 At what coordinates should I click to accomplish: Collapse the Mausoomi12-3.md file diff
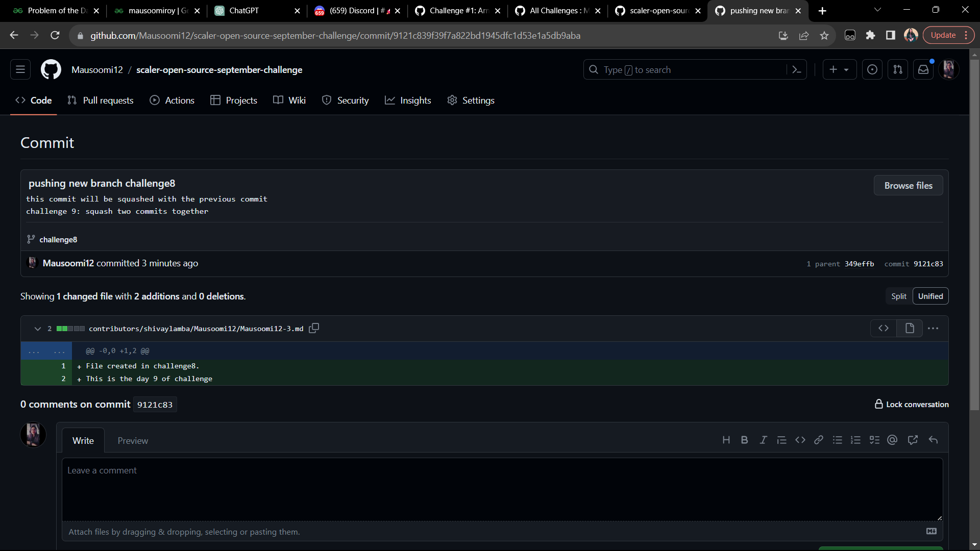pos(37,329)
